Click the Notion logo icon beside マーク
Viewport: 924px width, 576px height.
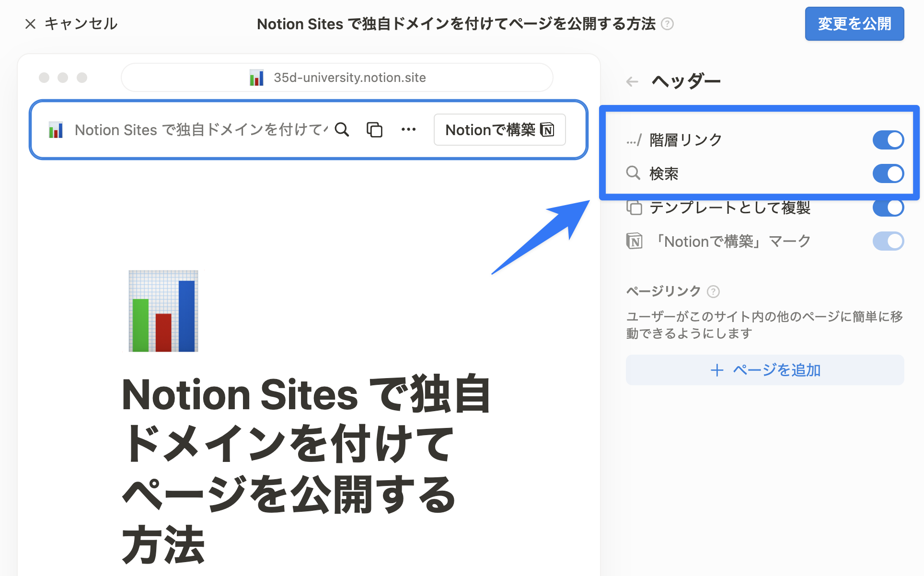pyautogui.click(x=634, y=241)
